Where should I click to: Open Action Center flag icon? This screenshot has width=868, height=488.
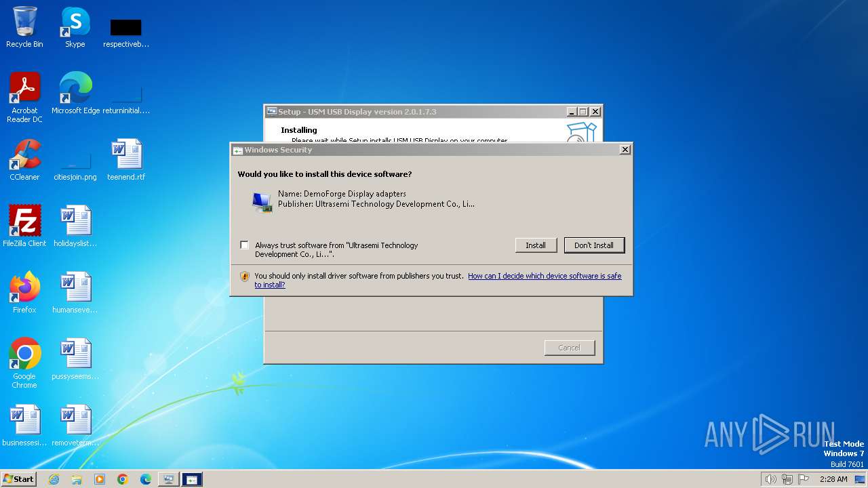pyautogui.click(x=804, y=479)
